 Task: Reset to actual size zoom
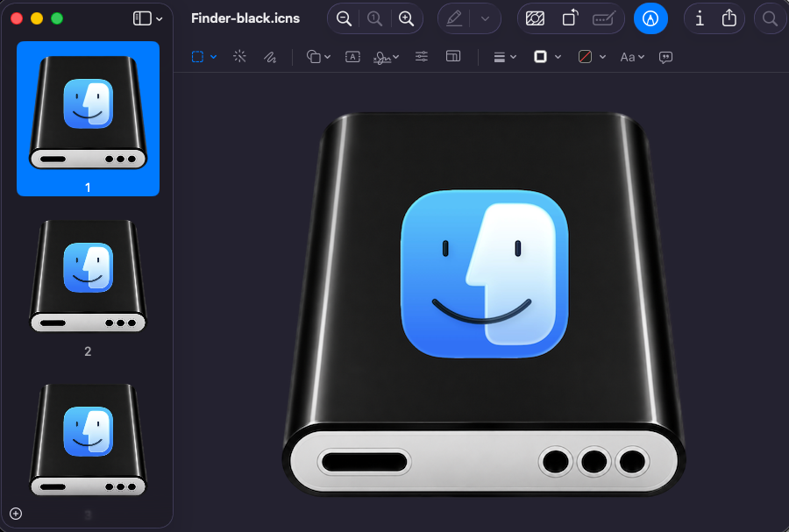[x=375, y=18]
